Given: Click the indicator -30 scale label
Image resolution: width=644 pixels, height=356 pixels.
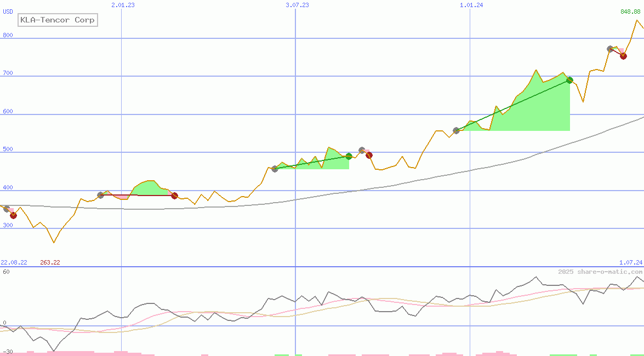Looking at the screenshot, I should pyautogui.click(x=8, y=352).
